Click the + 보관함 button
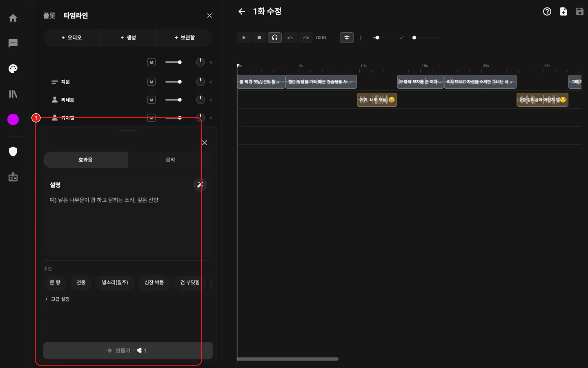Screen dimensions: 588x368 [x=185, y=38]
